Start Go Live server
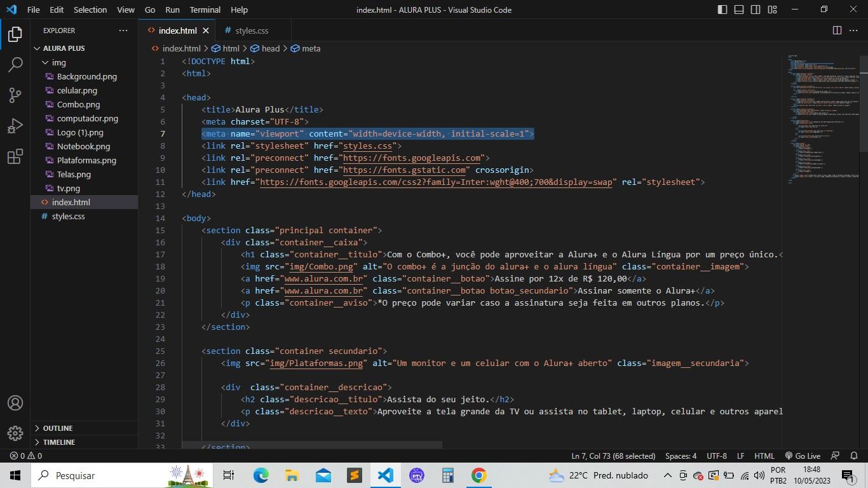This screenshot has width=868, height=488. point(803,456)
